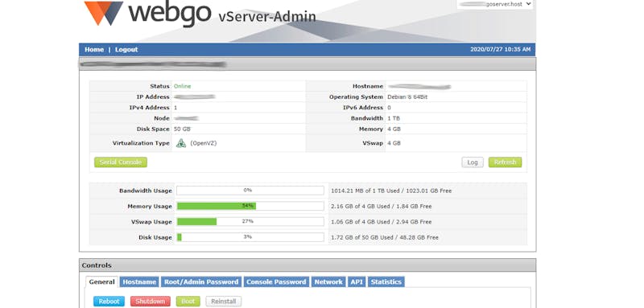
Task: Open the server selection dropdown
Action: [x=495, y=4]
